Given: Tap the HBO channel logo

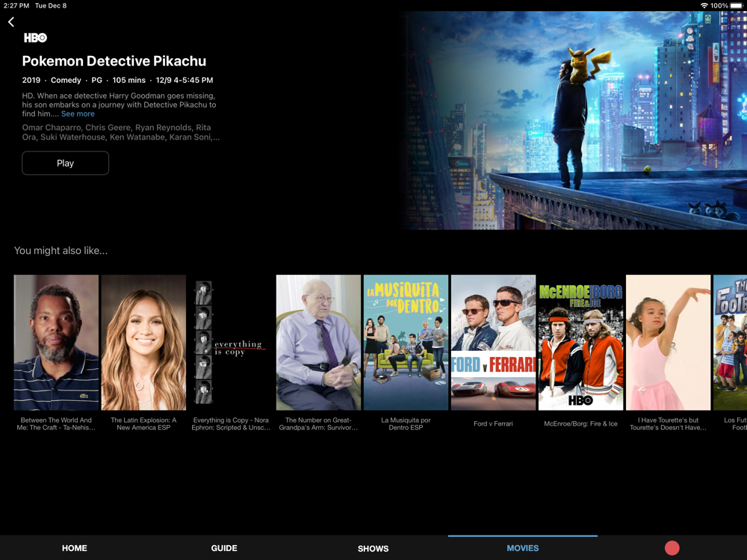Looking at the screenshot, I should click(35, 38).
